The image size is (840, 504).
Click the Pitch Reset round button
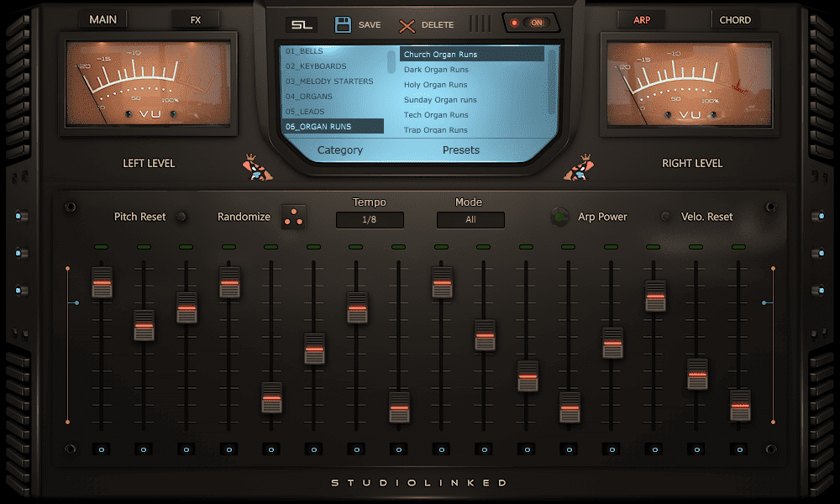tap(181, 217)
